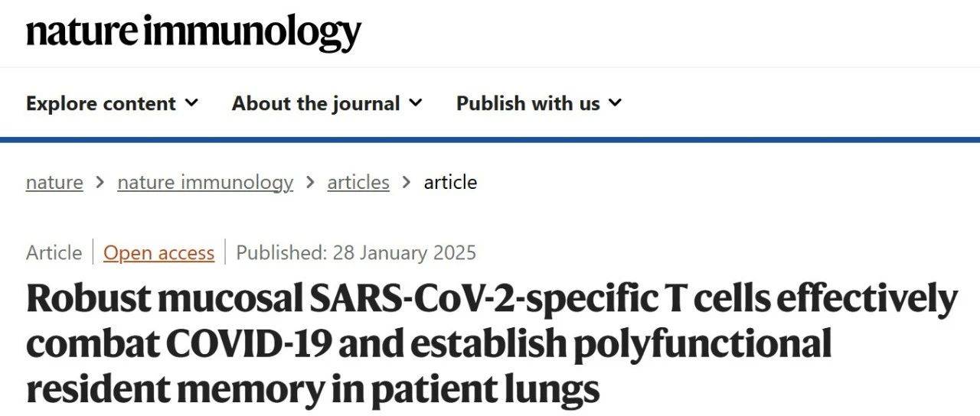Viewport: 980px width, 416px height.
Task: Click the Open access link
Action: pyautogui.click(x=159, y=252)
